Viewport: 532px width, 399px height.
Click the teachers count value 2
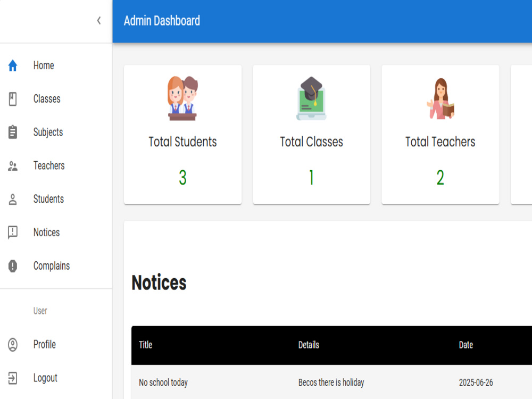point(440,178)
